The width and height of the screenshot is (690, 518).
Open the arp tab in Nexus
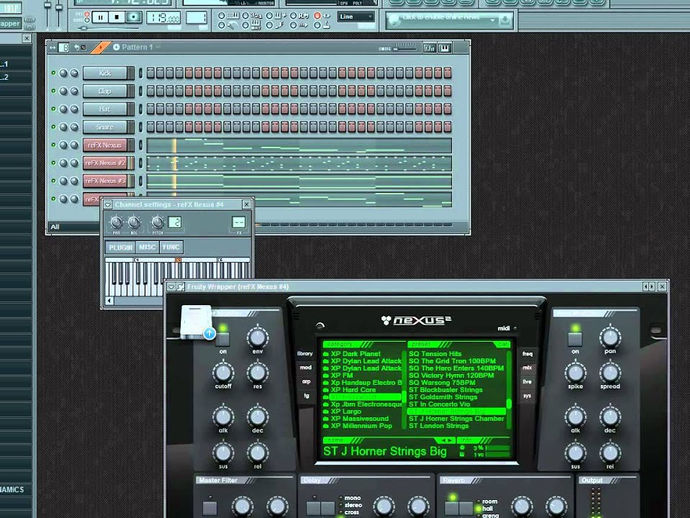coord(306,382)
